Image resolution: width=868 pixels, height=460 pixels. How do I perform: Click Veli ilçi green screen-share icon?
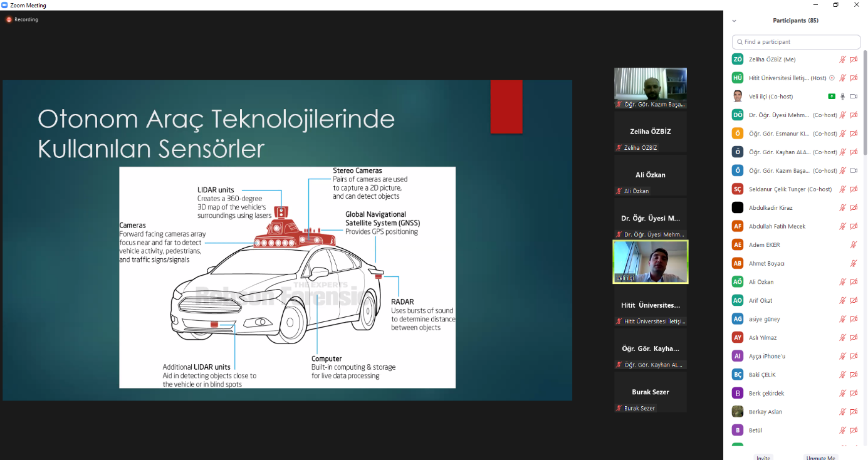pyautogui.click(x=832, y=97)
